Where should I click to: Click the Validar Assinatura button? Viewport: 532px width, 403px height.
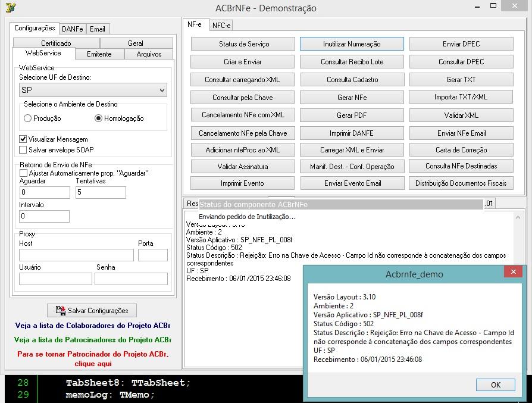tap(243, 166)
